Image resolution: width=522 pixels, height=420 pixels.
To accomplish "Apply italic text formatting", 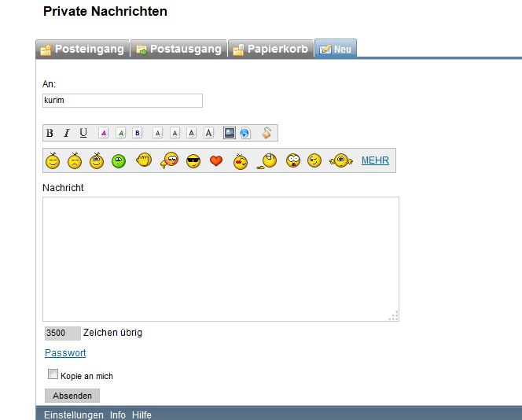I will pos(67,133).
